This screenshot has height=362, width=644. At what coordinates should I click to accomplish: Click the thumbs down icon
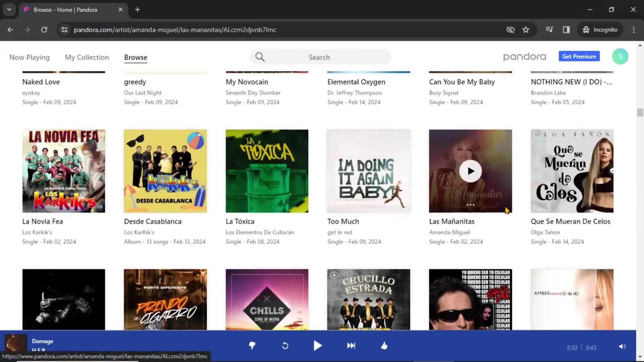[x=252, y=346]
